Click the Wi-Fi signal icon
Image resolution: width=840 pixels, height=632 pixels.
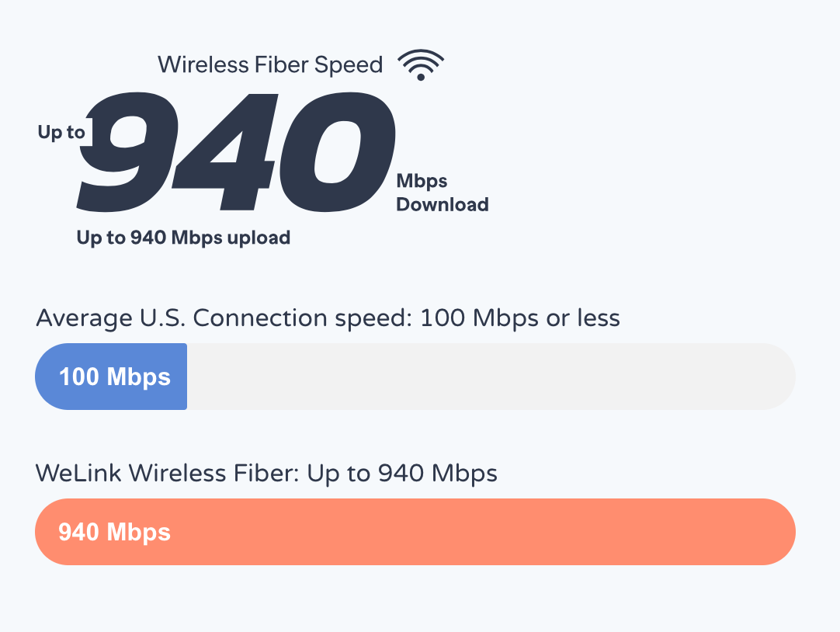[420, 65]
